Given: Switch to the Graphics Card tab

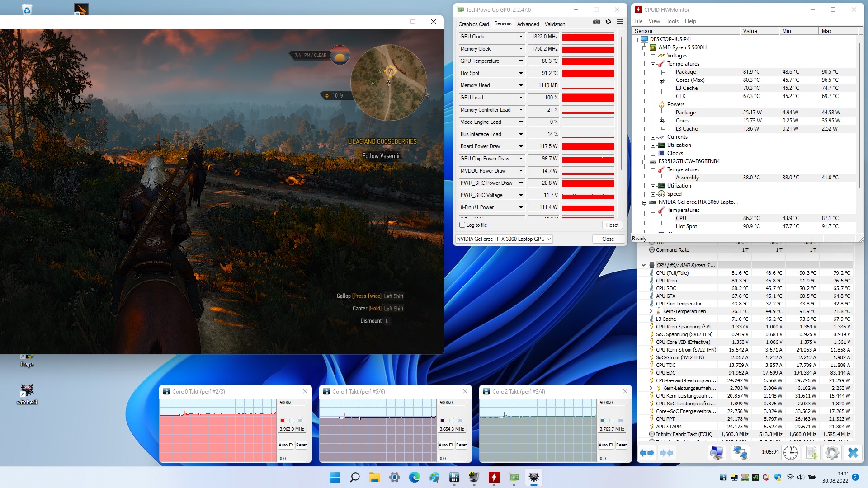Looking at the screenshot, I should [x=473, y=24].
